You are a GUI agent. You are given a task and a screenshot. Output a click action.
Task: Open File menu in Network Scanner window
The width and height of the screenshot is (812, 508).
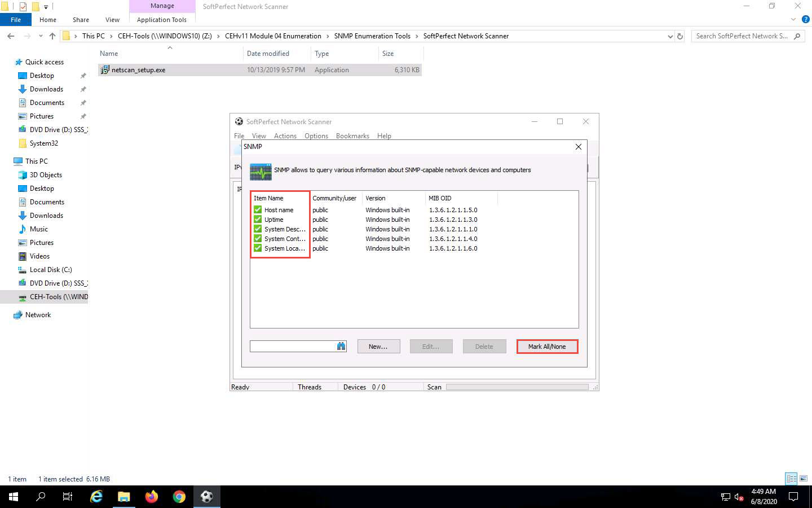tap(239, 136)
